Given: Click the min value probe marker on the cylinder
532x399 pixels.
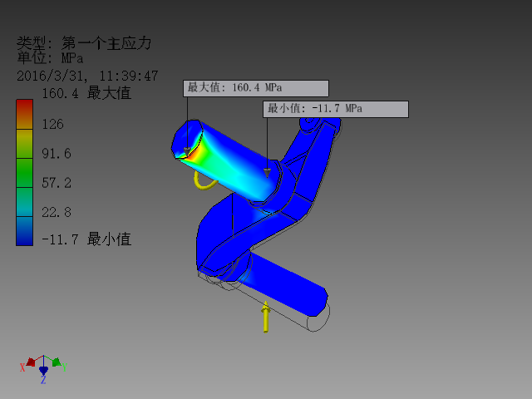Looking at the screenshot, I should coord(267,173).
